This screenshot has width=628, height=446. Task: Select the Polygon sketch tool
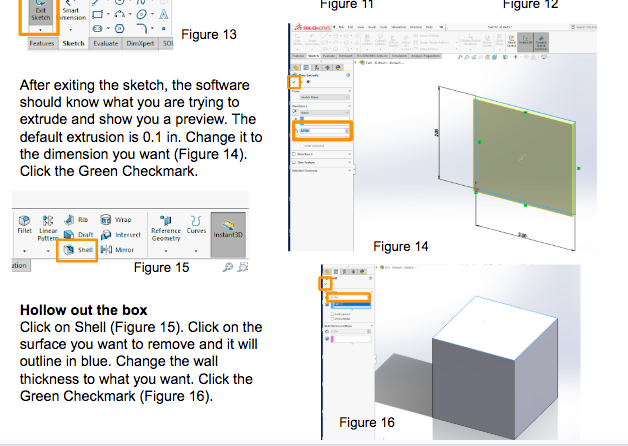click(119, 29)
